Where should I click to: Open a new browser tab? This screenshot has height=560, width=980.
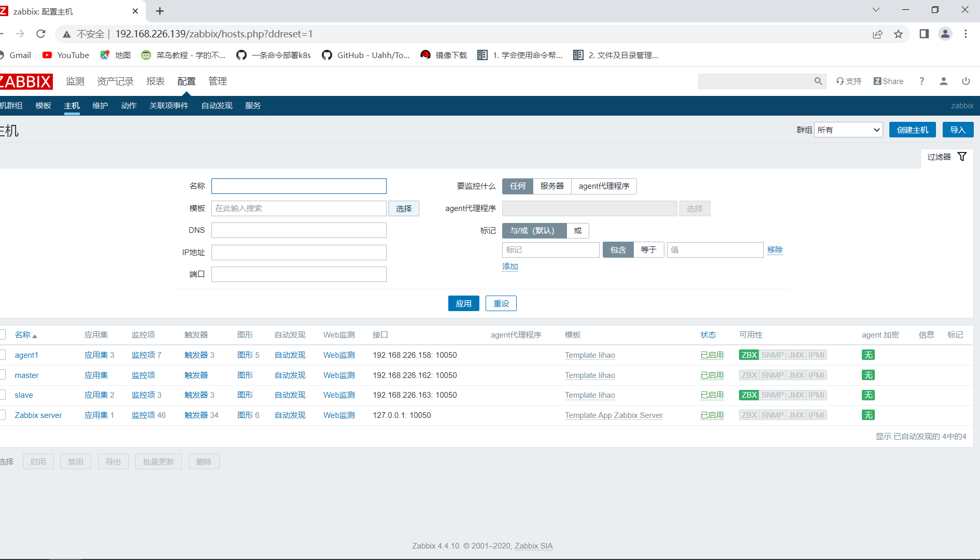click(160, 11)
